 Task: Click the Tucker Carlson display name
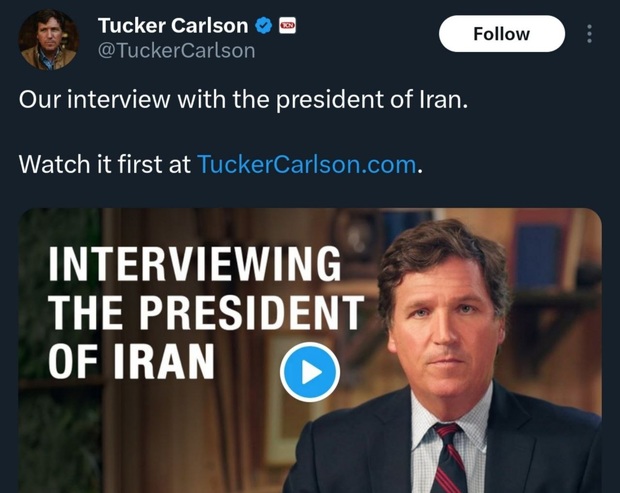(172, 26)
